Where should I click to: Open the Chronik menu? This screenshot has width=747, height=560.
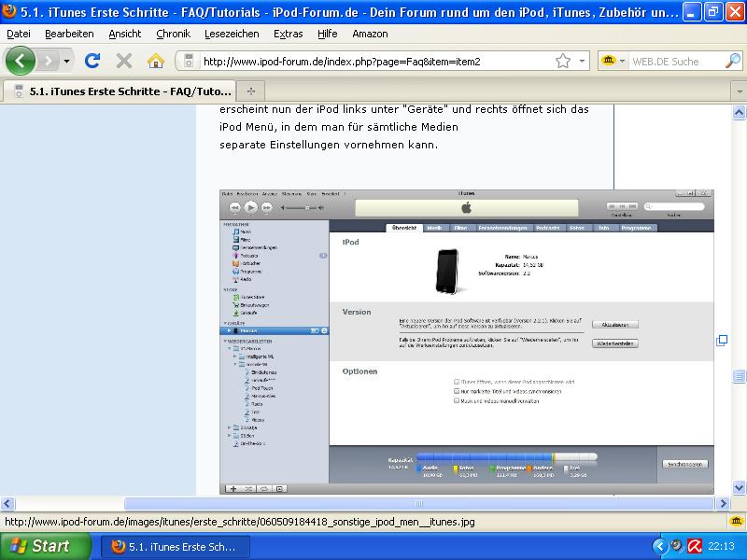174,34
